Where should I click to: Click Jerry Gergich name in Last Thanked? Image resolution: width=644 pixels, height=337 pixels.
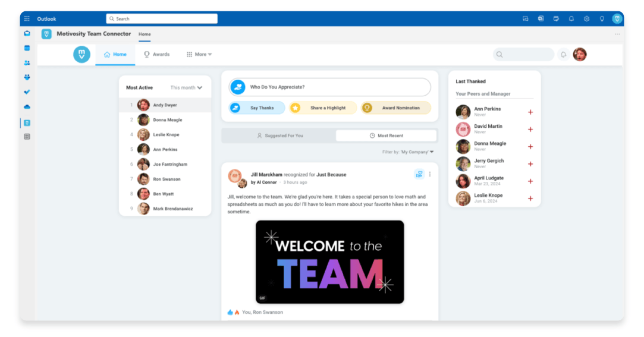click(489, 160)
